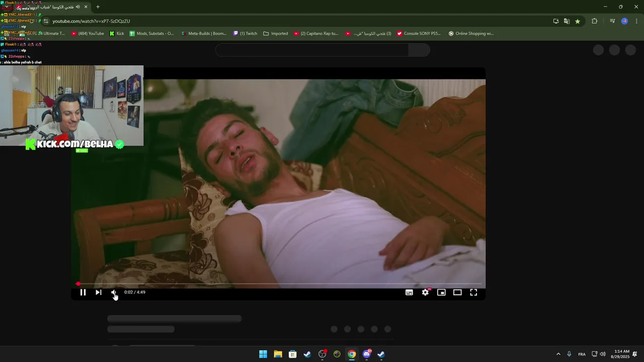Screen dimensions: 644x362
Task: Enter full screen mode
Action: pyautogui.click(x=473, y=292)
